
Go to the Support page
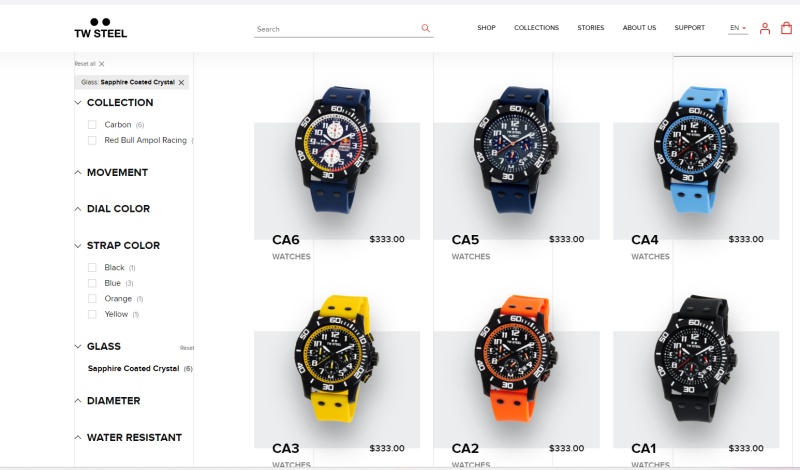pyautogui.click(x=689, y=28)
